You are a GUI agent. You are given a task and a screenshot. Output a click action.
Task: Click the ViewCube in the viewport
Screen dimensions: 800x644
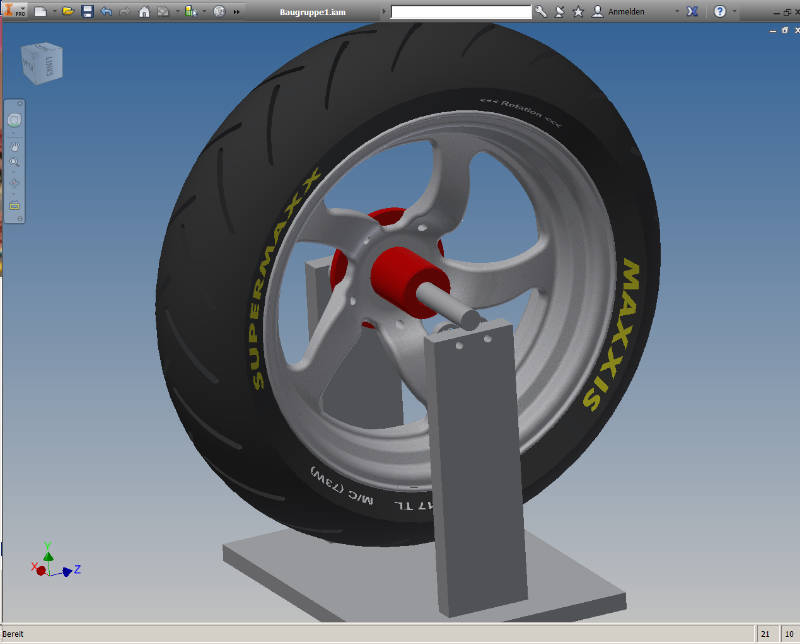click(42, 63)
